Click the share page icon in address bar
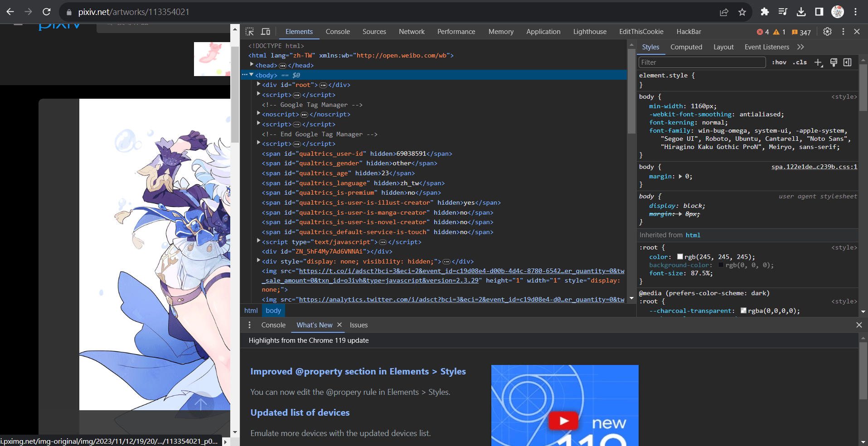 tap(724, 12)
